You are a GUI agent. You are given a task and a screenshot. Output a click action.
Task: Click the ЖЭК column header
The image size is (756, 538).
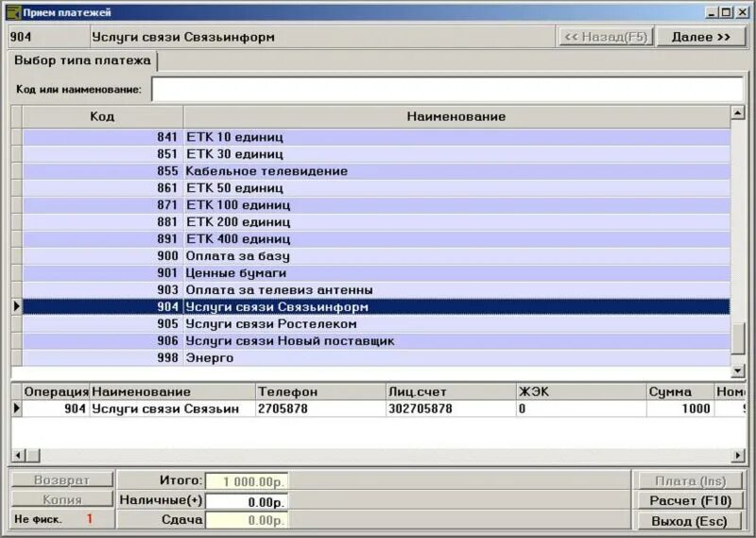click(x=582, y=391)
